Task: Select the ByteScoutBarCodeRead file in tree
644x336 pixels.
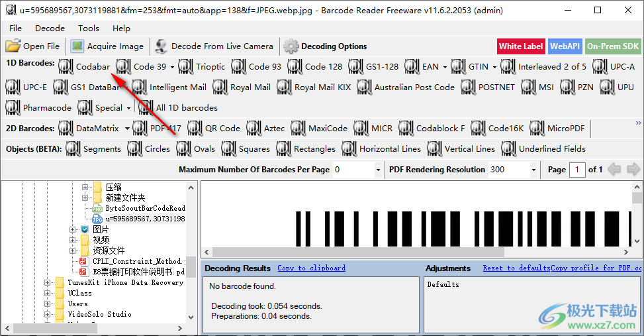Action: pyautogui.click(x=145, y=209)
